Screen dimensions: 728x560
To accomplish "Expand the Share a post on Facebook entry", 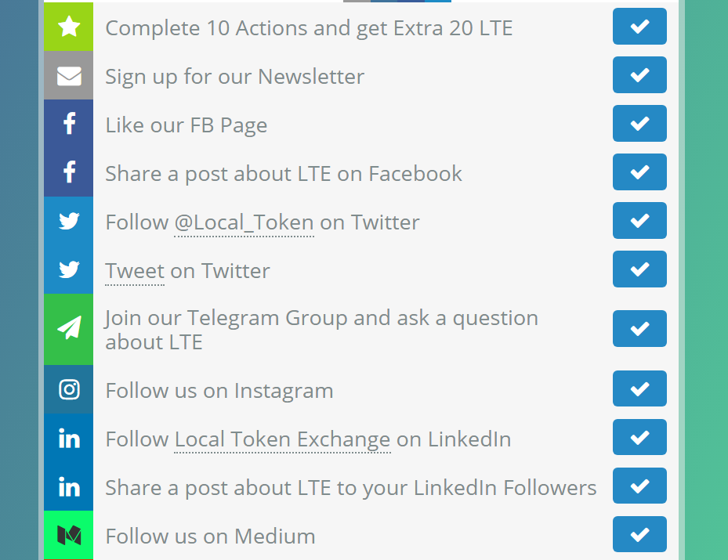I will coord(284,174).
